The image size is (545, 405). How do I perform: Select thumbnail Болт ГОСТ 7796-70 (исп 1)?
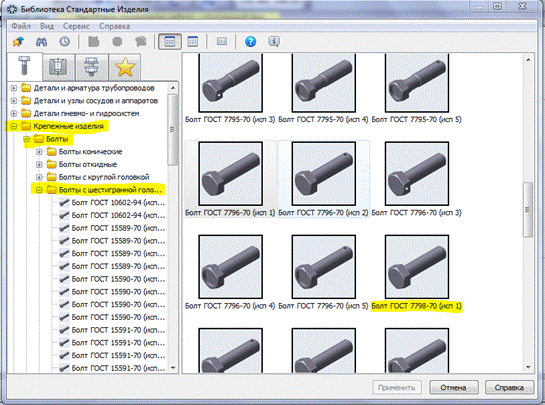230,173
